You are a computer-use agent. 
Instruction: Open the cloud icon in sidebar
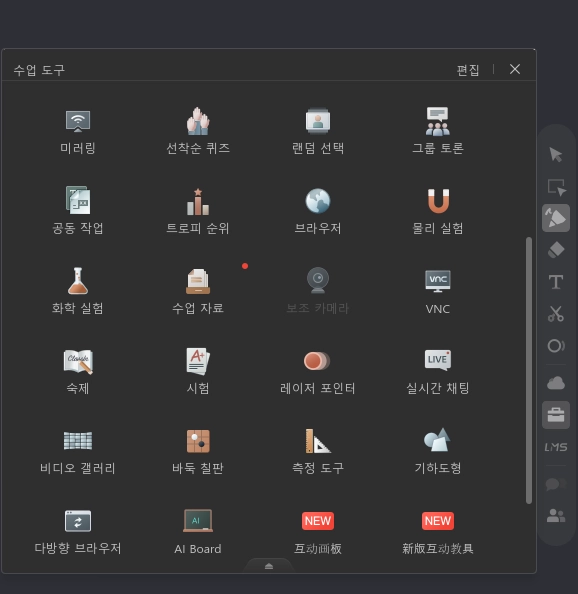pos(556,383)
